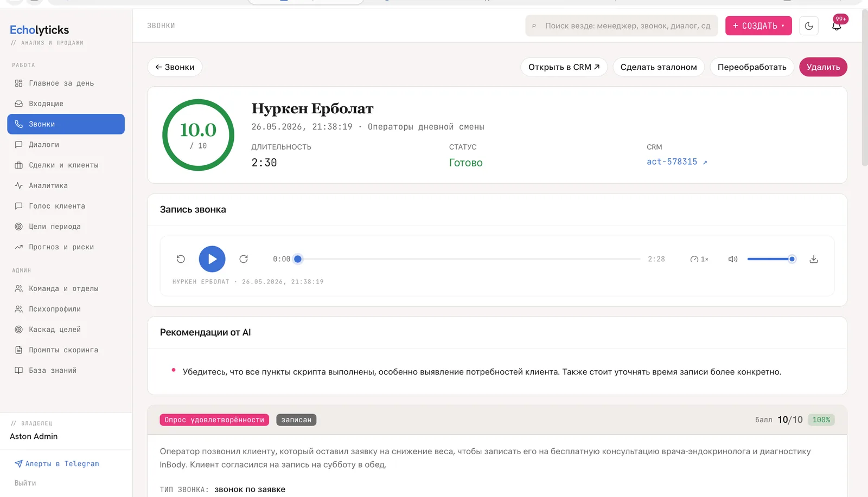Click the 2:28 recording end time

(x=656, y=259)
